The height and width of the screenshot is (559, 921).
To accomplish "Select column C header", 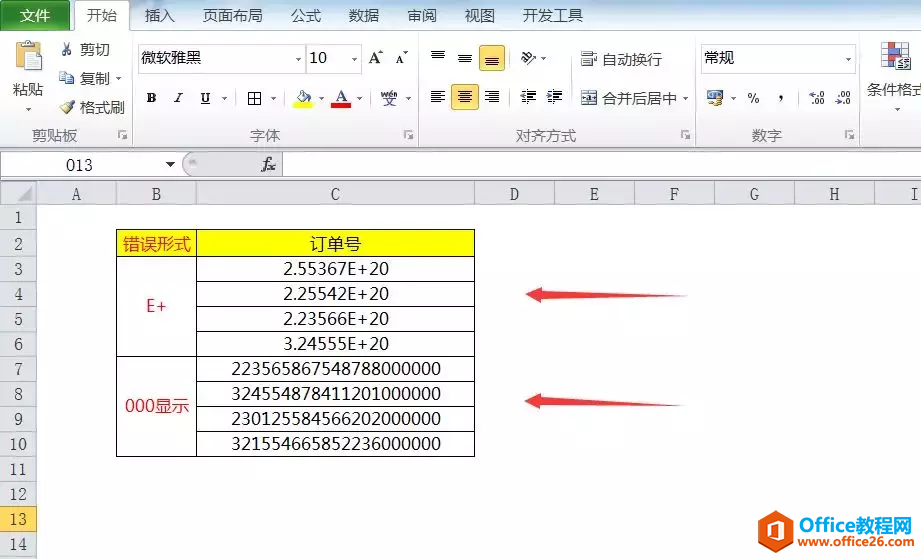I will (x=335, y=194).
